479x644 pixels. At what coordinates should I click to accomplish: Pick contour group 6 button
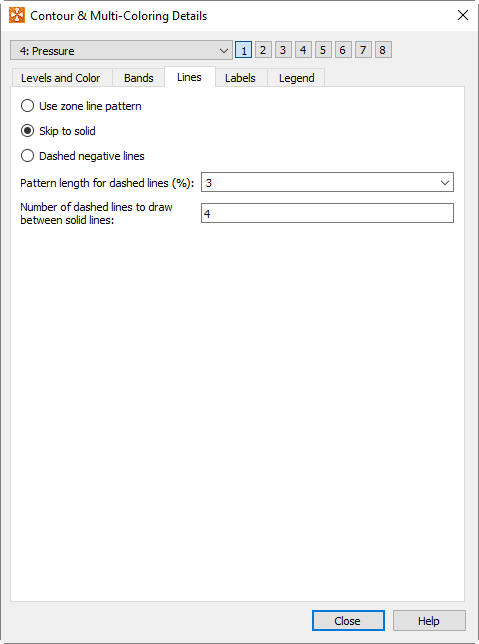coord(343,50)
